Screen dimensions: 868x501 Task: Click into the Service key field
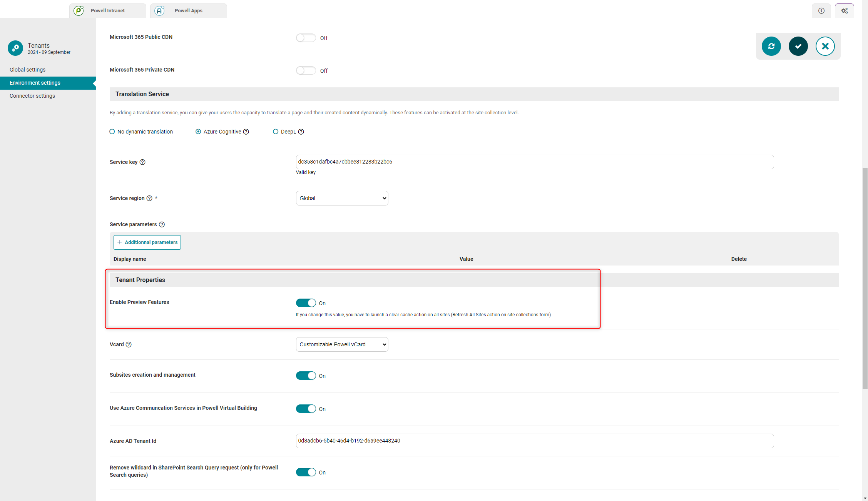535,162
